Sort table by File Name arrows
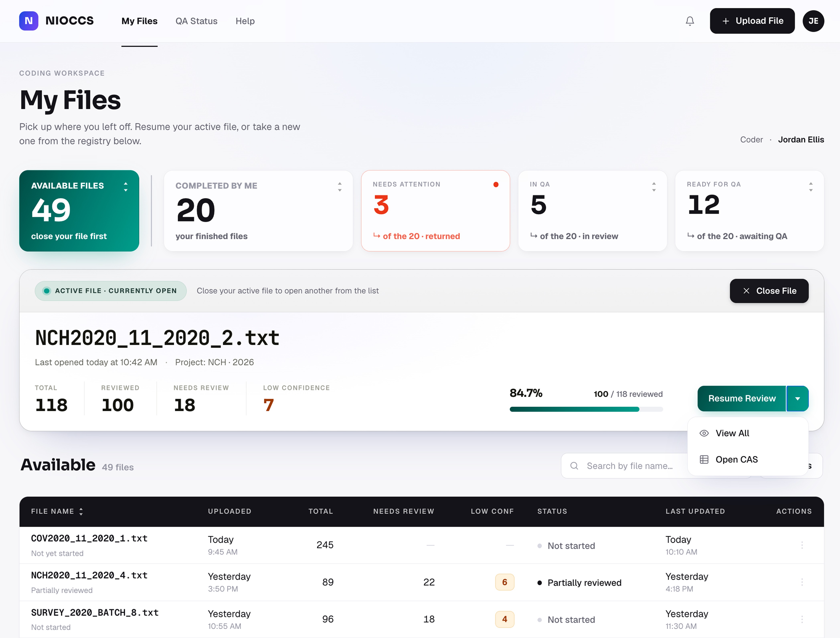Image resolution: width=840 pixels, height=638 pixels. [x=81, y=511]
